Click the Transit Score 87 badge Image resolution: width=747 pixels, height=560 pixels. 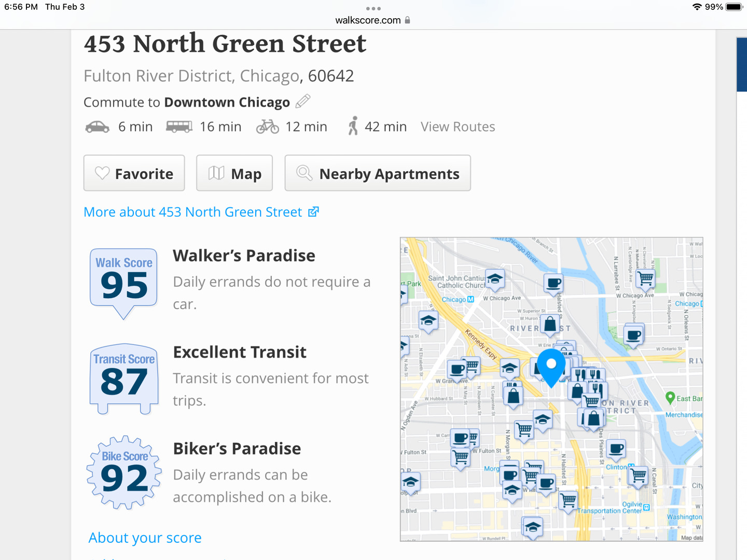pyautogui.click(x=124, y=377)
